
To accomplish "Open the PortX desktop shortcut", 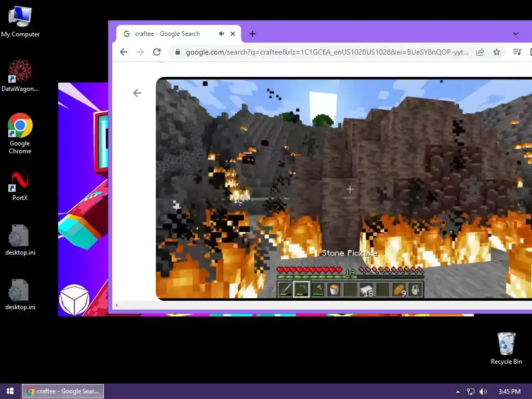I will [x=20, y=187].
